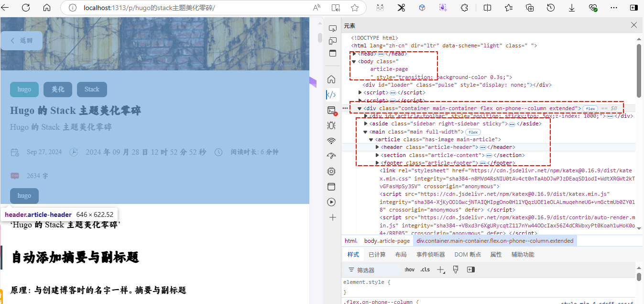Switch to the 已计算 computed tab
644x304 pixels.
377,254
